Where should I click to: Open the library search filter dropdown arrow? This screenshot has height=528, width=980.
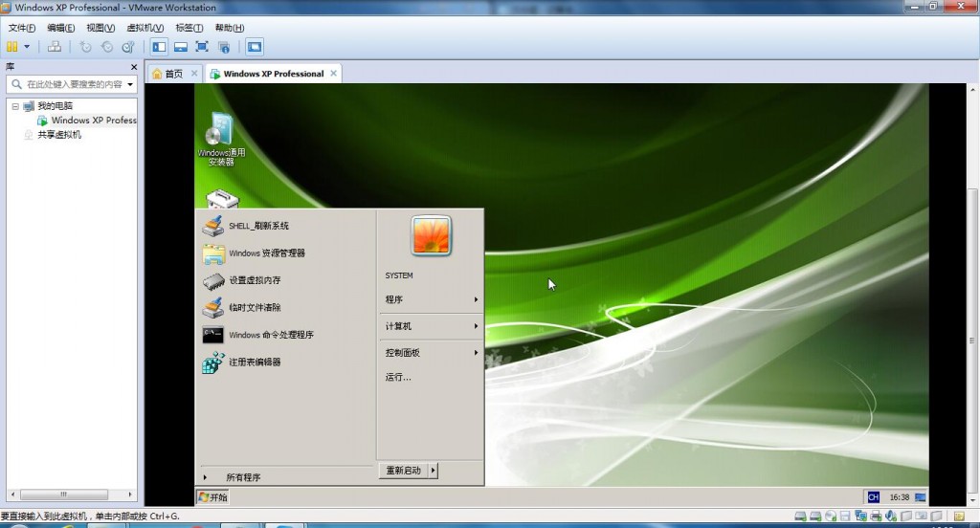tap(130, 84)
